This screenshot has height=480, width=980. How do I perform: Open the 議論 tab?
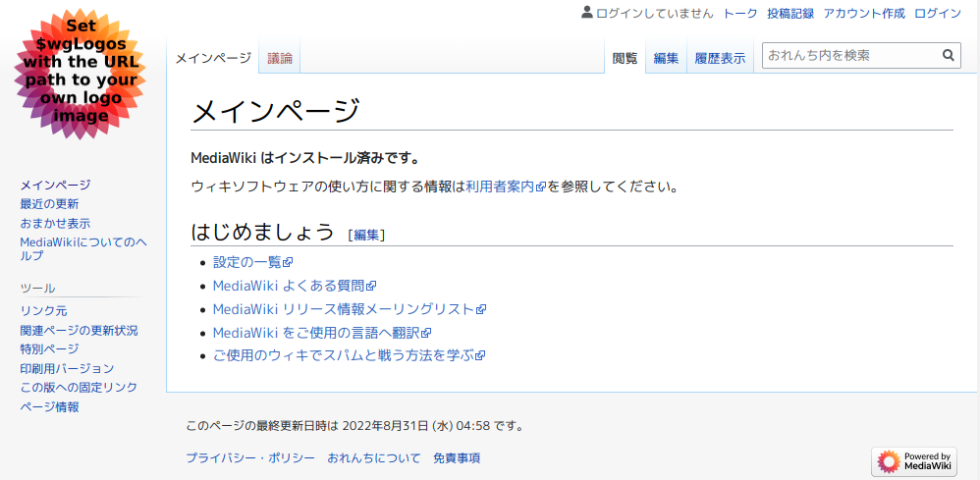pyautogui.click(x=280, y=59)
